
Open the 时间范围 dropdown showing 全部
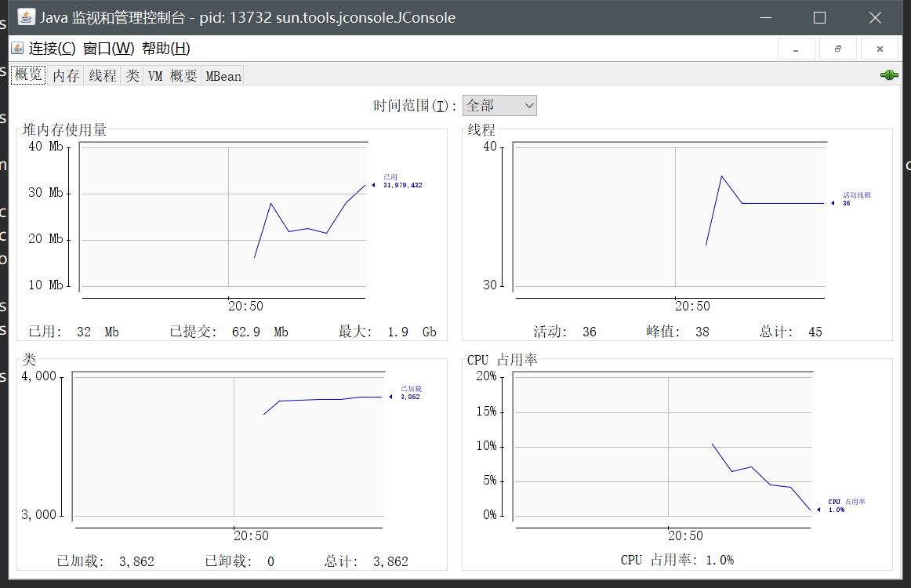(x=499, y=105)
